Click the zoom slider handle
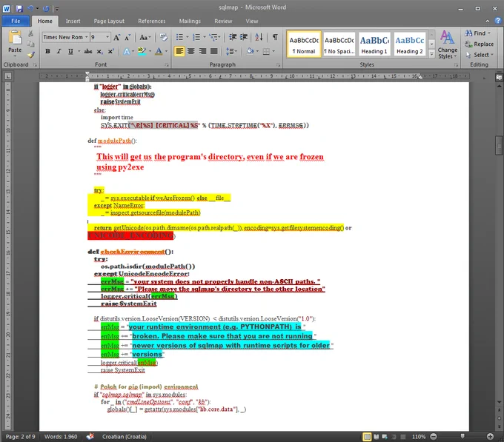 462,436
